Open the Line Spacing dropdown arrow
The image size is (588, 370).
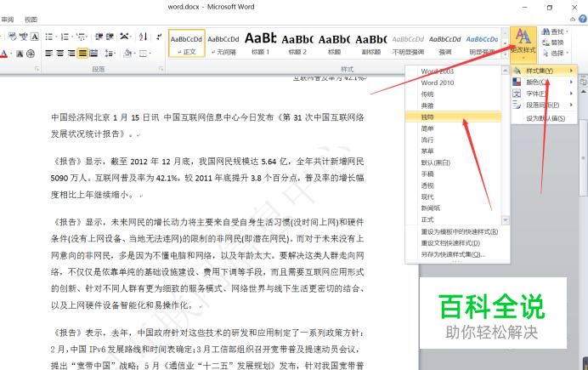[x=115, y=54]
